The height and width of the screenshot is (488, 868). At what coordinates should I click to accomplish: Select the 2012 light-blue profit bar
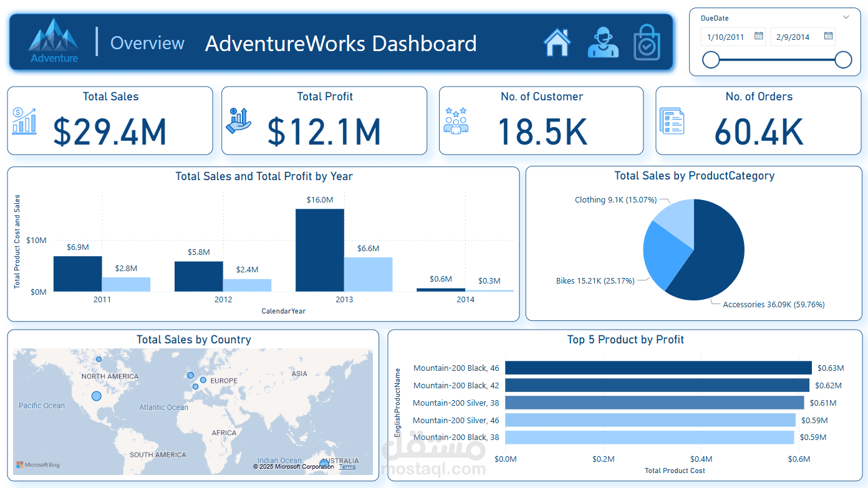248,285
